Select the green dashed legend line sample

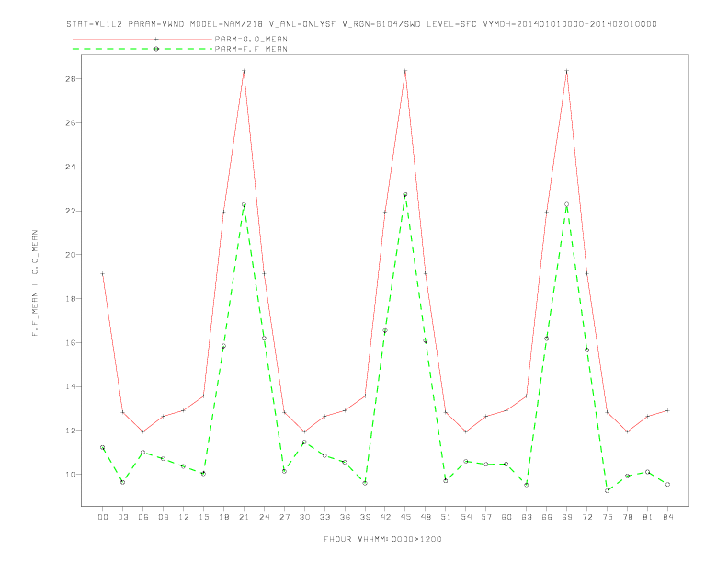point(142,49)
